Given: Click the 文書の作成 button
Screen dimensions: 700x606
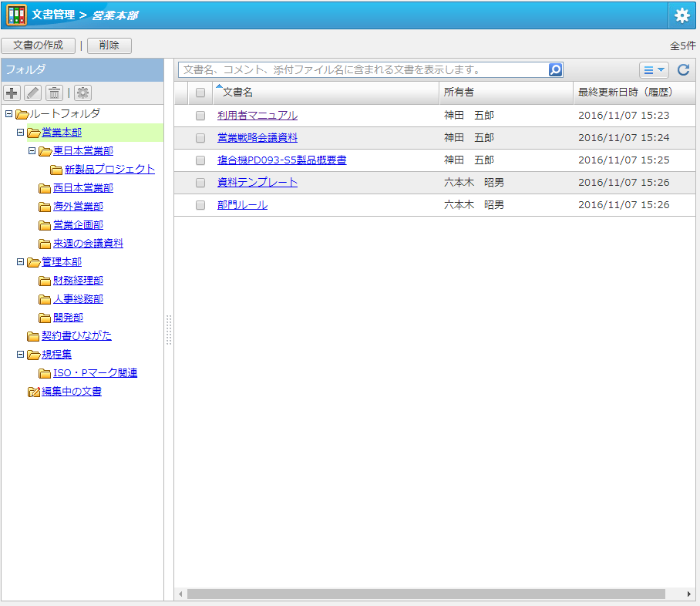Looking at the screenshot, I should (38, 45).
